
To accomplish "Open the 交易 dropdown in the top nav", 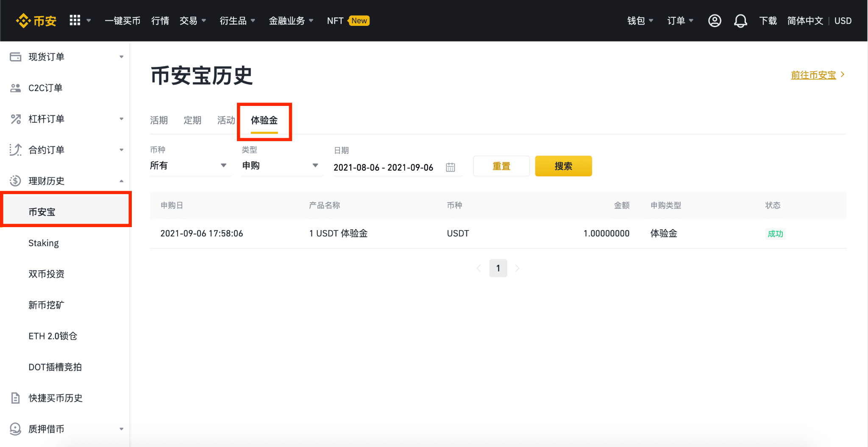I will [193, 21].
